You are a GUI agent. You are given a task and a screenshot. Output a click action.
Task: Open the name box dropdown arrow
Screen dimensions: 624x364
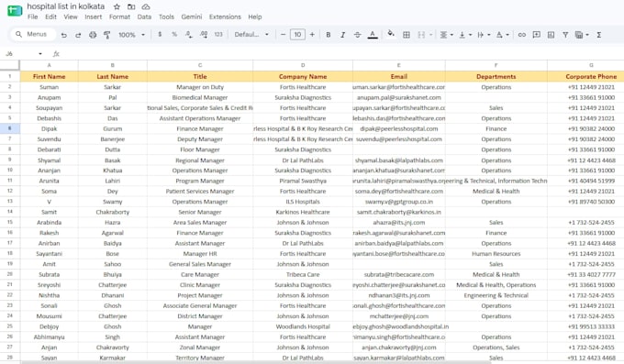pos(40,54)
